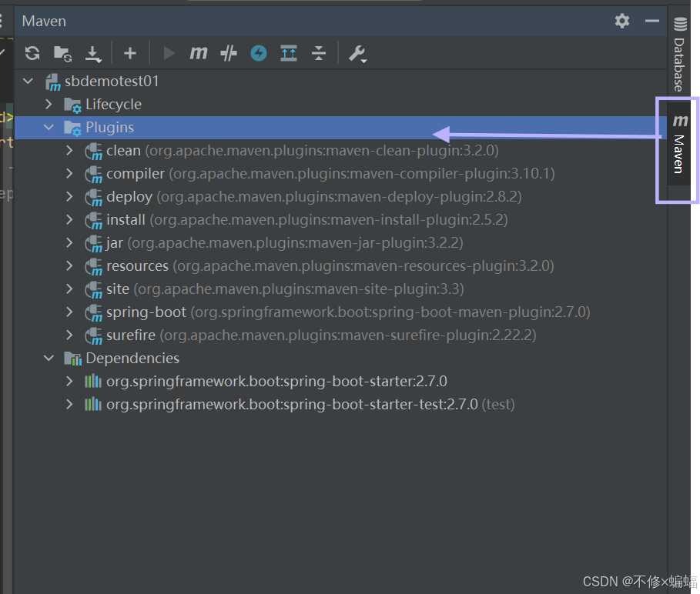Select 'Plugins' tree row label
Viewport: 700px width, 594px height.
pyautogui.click(x=110, y=128)
